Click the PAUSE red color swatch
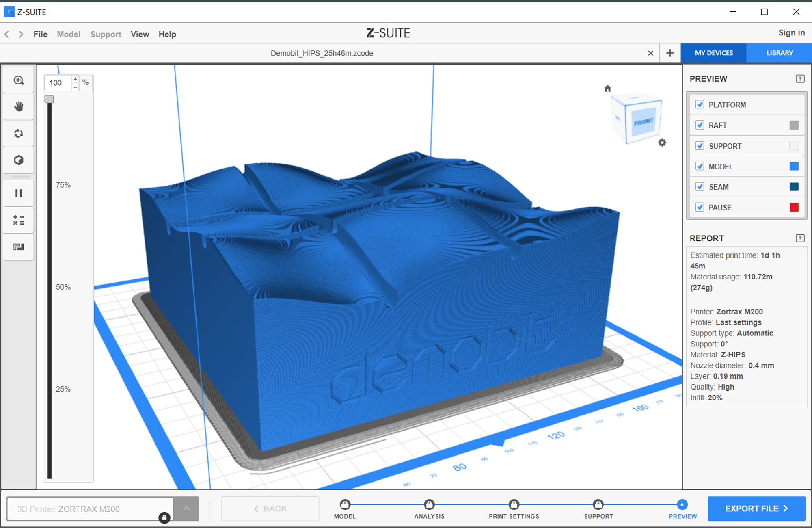Image resolution: width=812 pixels, height=528 pixels. [x=794, y=207]
